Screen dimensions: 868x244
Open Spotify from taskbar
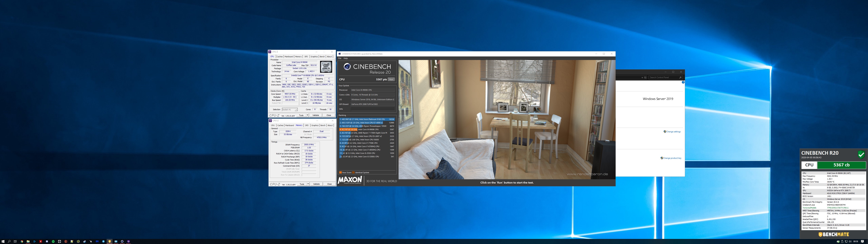click(x=53, y=241)
